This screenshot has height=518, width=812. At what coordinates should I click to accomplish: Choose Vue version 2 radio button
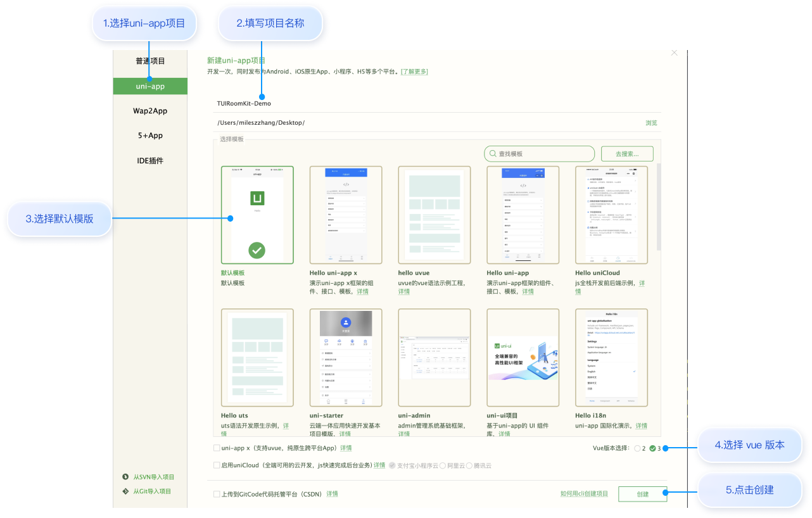(x=637, y=448)
